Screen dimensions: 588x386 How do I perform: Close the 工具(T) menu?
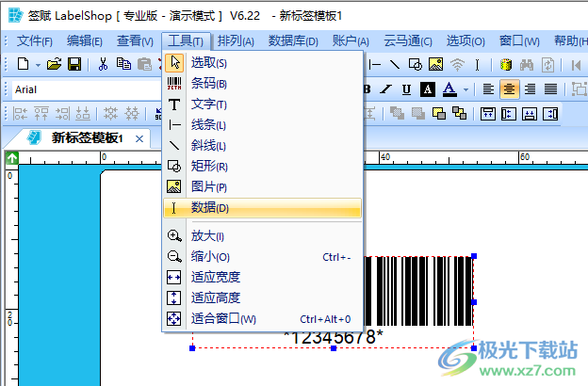pos(186,40)
